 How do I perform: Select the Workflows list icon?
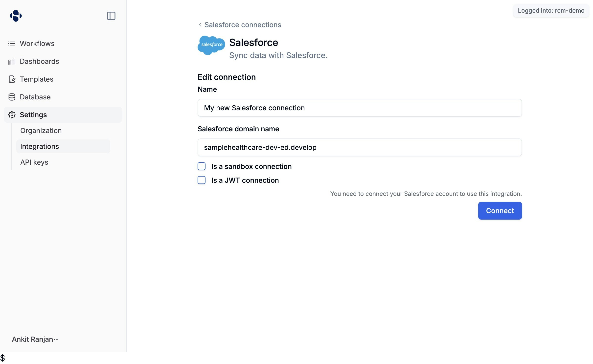tap(11, 43)
